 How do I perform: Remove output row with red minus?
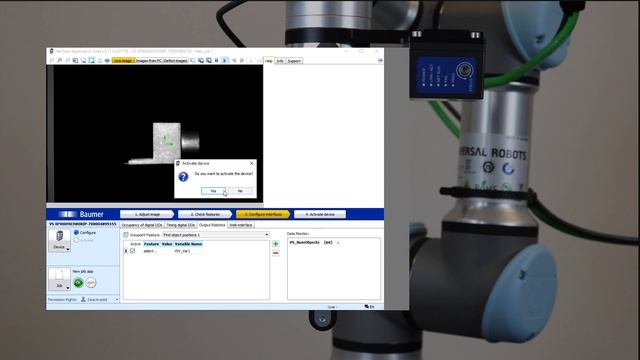coord(276,253)
